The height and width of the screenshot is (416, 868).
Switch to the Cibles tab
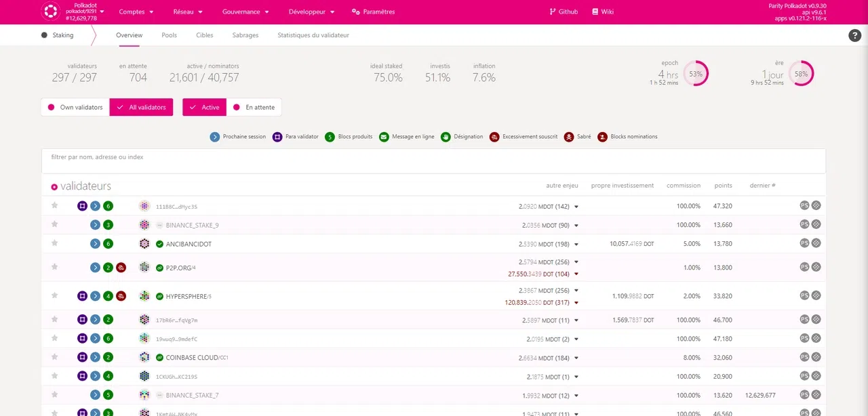click(204, 35)
